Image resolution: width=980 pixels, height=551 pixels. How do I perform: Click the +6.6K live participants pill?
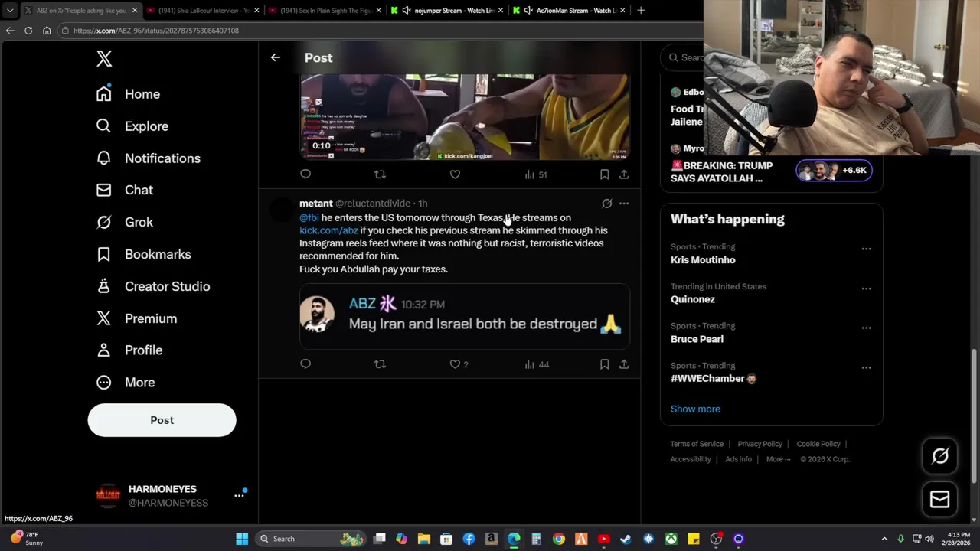834,171
